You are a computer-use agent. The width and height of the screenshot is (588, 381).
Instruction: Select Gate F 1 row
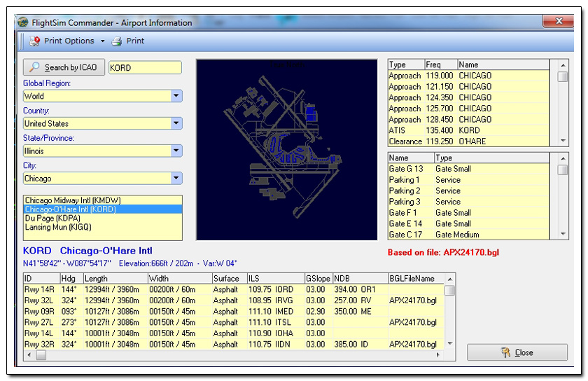point(469,212)
